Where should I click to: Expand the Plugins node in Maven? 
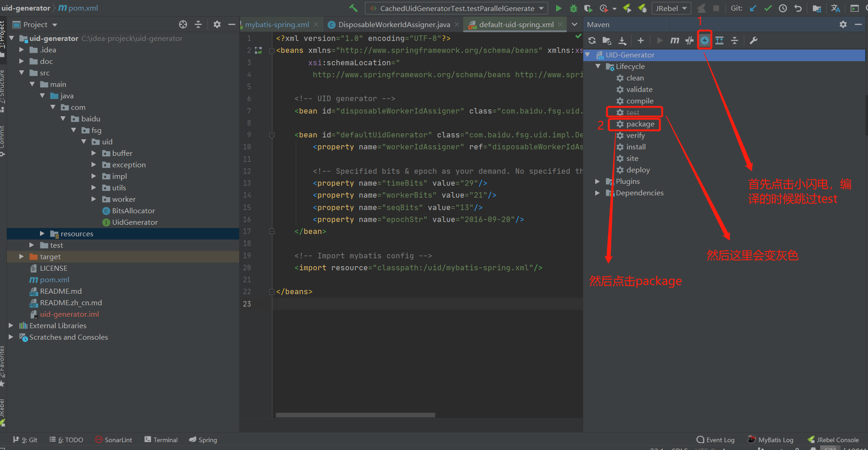click(x=598, y=181)
